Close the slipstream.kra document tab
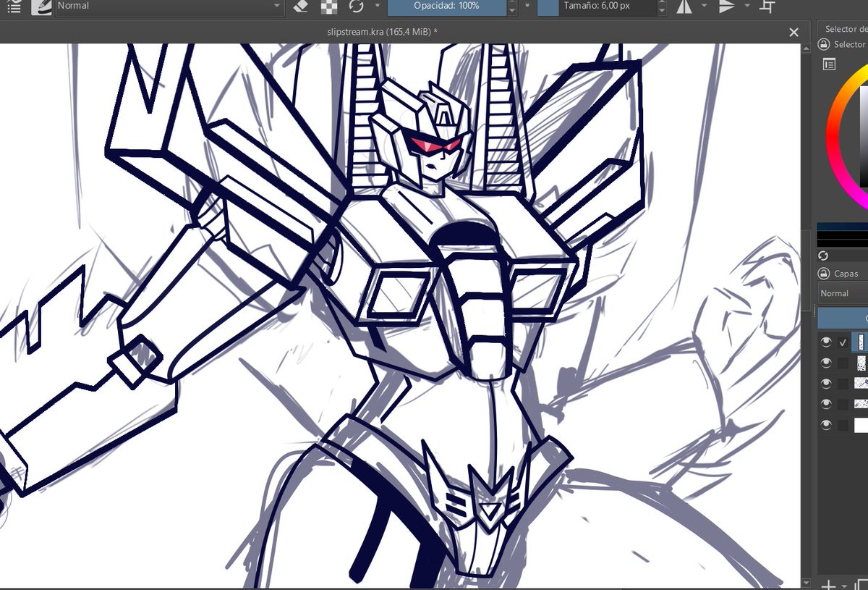This screenshot has height=590, width=868. (x=793, y=32)
